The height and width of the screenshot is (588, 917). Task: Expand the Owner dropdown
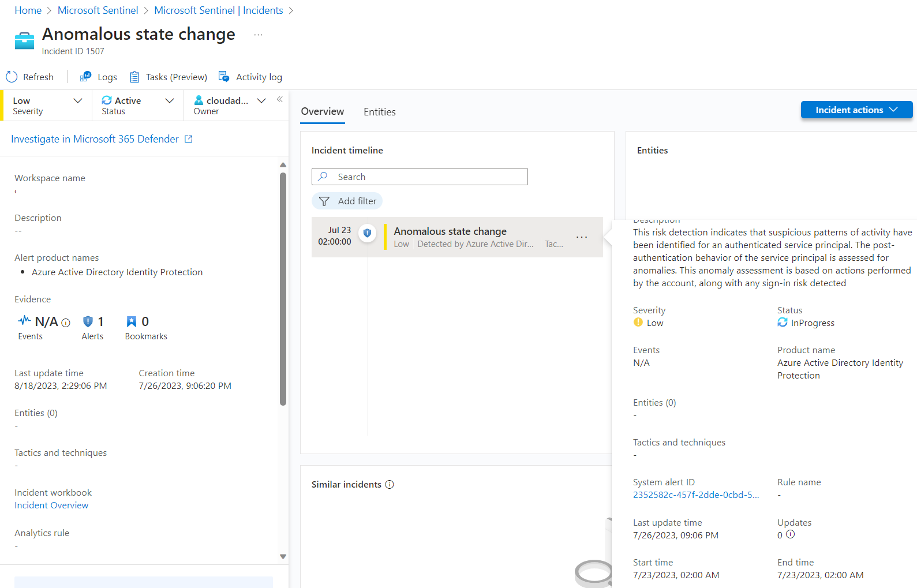click(x=261, y=100)
